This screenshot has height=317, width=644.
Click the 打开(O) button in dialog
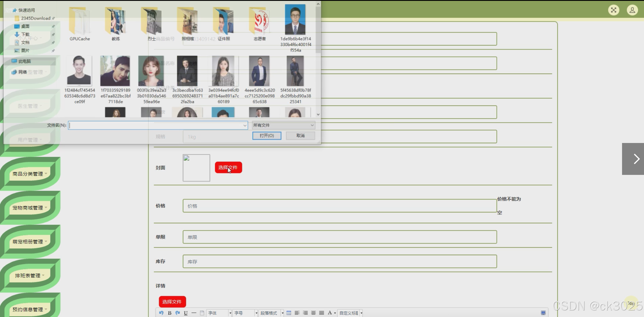coord(267,136)
